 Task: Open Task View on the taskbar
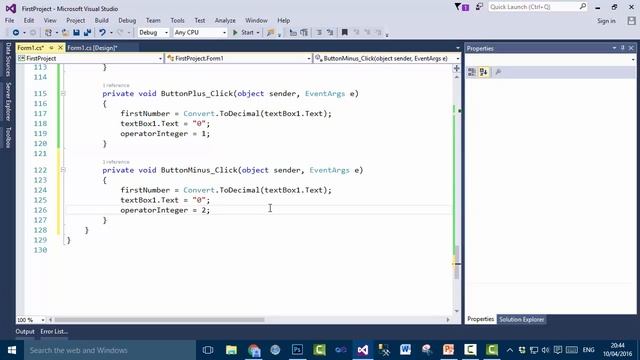click(x=208, y=350)
